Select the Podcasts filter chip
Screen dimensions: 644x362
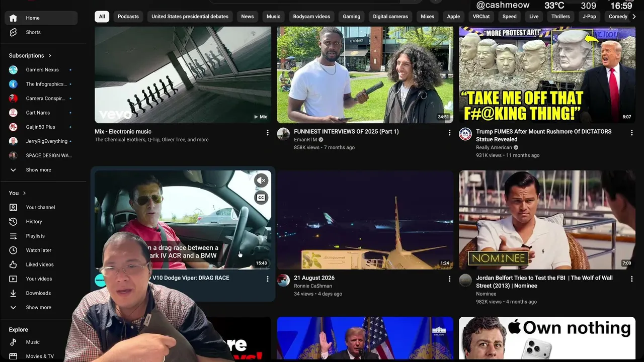[x=128, y=17]
